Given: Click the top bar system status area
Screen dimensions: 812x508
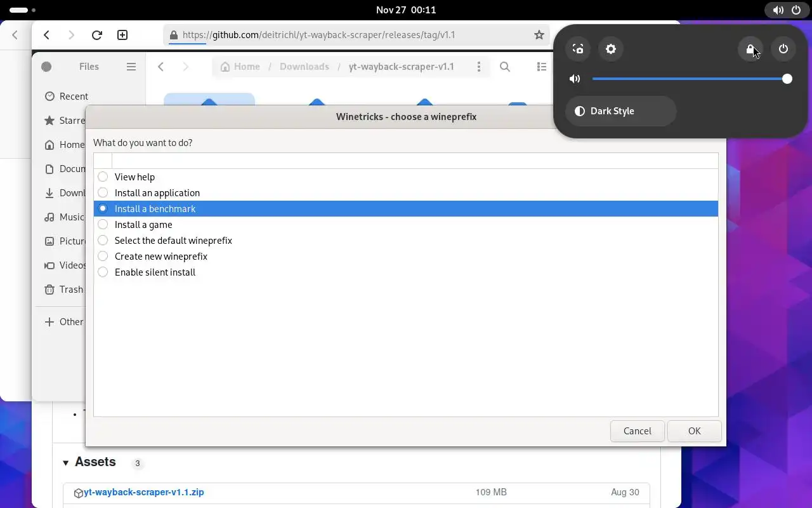Looking at the screenshot, I should tap(787, 10).
